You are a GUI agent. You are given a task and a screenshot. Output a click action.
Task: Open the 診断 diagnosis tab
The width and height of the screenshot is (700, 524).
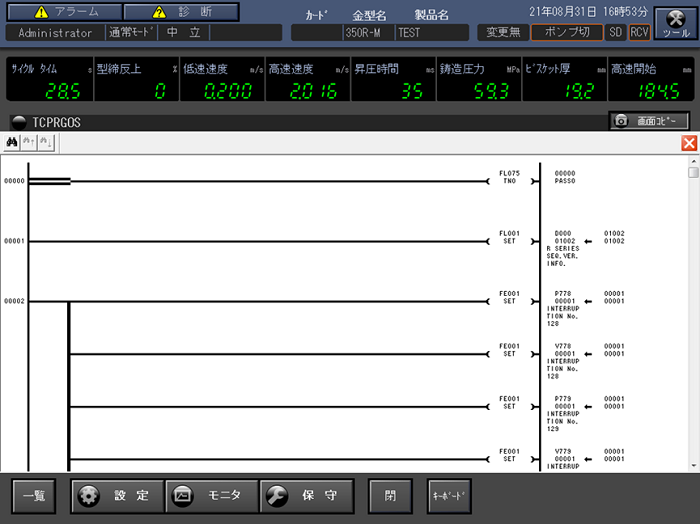pyautogui.click(x=181, y=12)
